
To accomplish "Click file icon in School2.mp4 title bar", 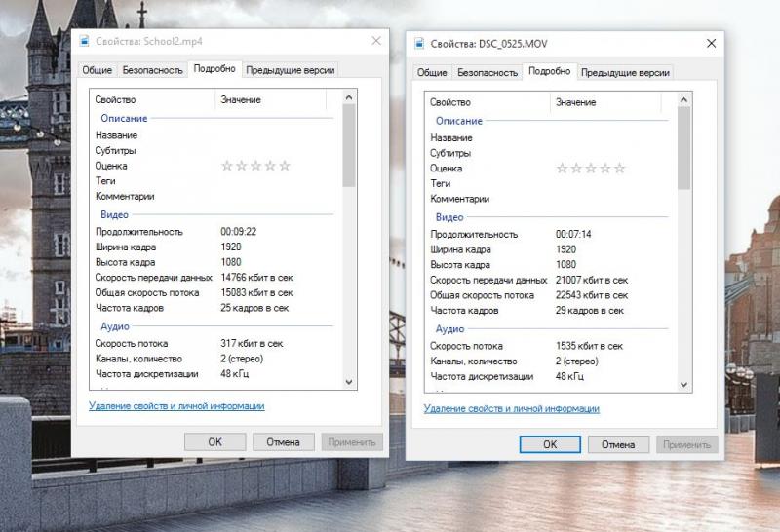I will tap(84, 41).
